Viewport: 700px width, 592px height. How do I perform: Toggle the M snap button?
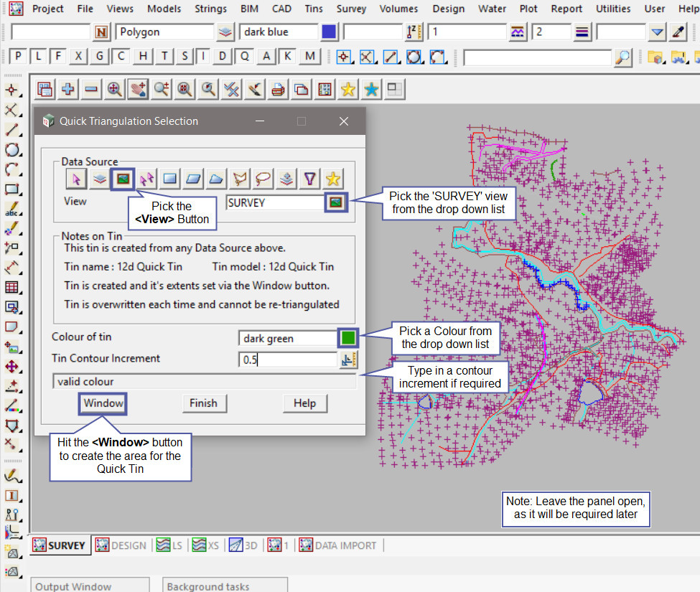coord(309,57)
